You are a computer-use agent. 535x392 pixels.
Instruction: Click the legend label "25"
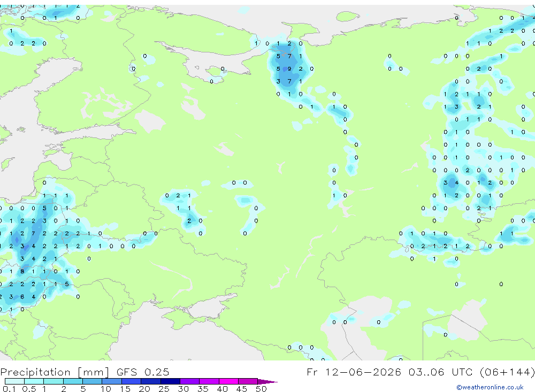[164, 389]
